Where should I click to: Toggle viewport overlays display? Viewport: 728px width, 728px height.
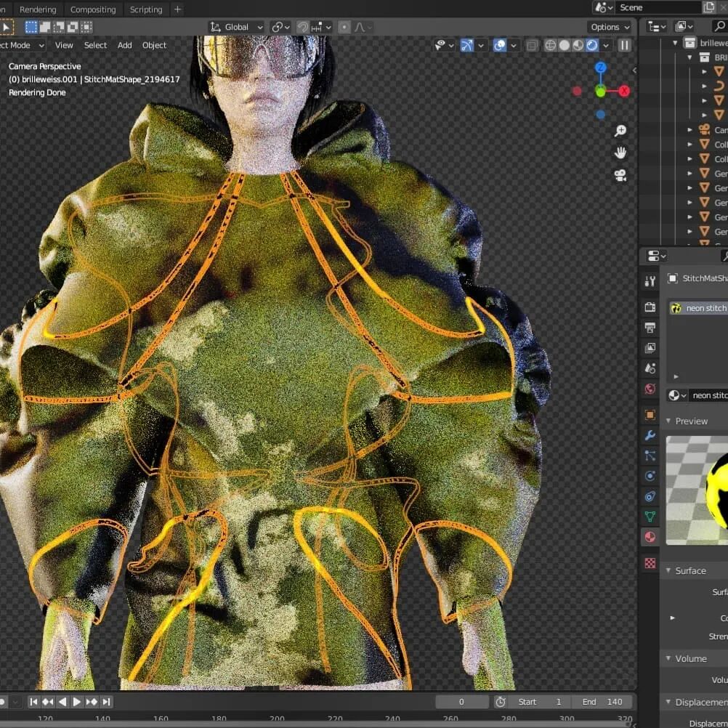tap(500, 45)
